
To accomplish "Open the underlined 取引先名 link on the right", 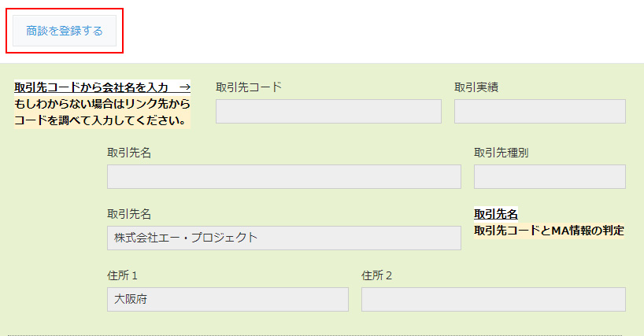I will pyautogui.click(x=496, y=214).
